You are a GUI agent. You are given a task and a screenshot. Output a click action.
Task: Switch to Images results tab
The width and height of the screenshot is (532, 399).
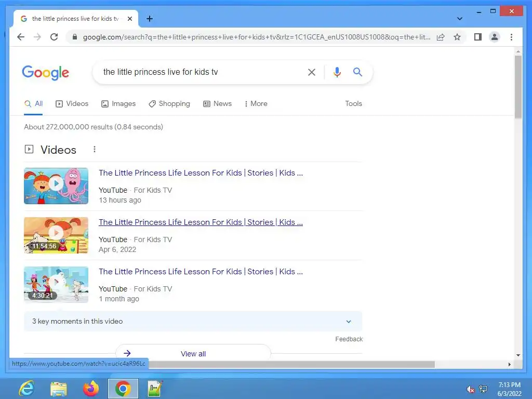point(118,103)
